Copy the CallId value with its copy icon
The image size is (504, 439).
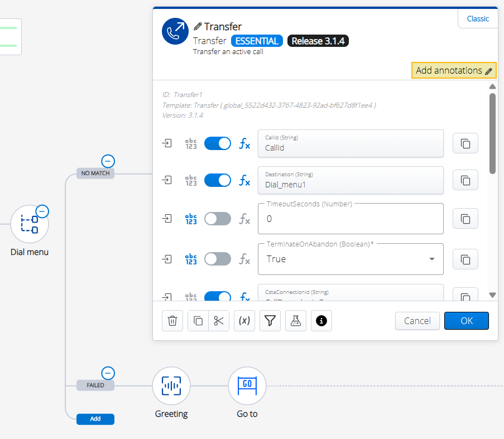pos(465,143)
